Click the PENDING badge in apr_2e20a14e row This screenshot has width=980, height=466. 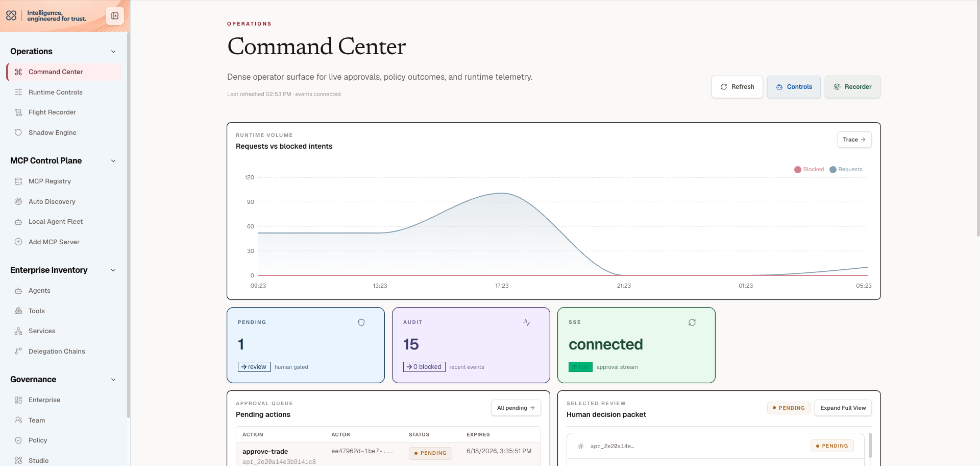pyautogui.click(x=832, y=446)
